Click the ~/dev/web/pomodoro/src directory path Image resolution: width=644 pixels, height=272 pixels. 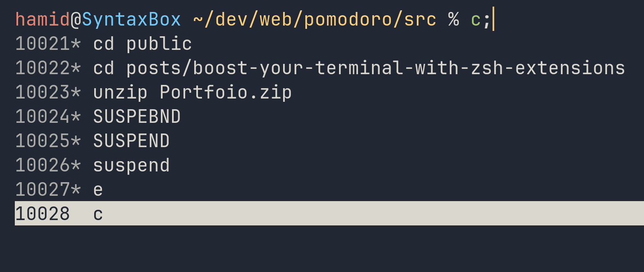[314, 19]
